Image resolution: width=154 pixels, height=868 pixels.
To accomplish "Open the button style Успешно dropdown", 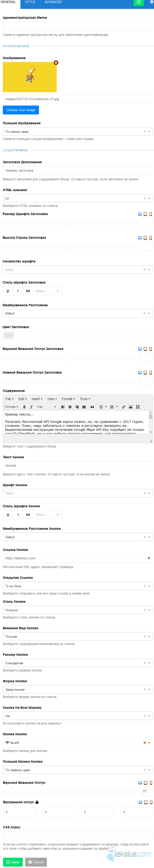I will pyautogui.click(x=78, y=610).
